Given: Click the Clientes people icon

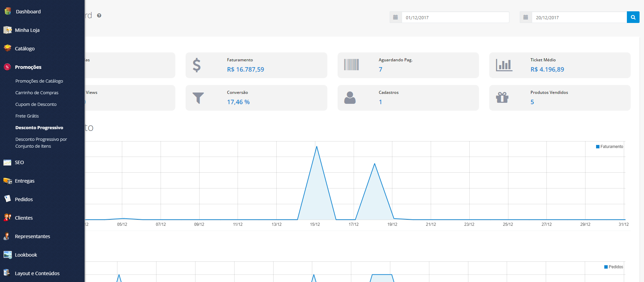Looking at the screenshot, I should [8, 218].
